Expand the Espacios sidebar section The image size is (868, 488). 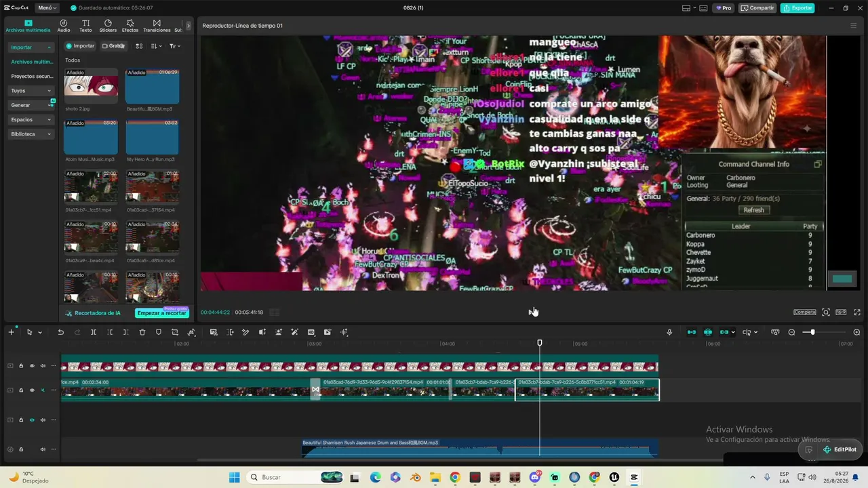(31, 120)
